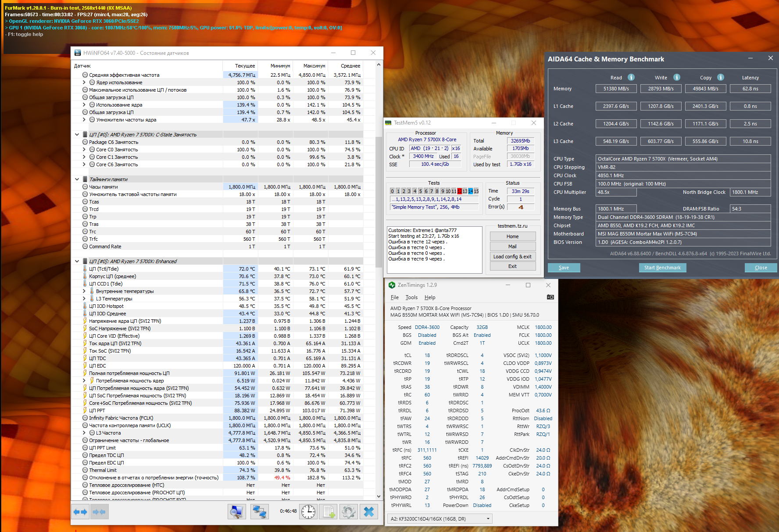Viewport: 779px width, 532px height.
Task: Click the HWiNFO scrollbar down arrow
Action: [379, 496]
